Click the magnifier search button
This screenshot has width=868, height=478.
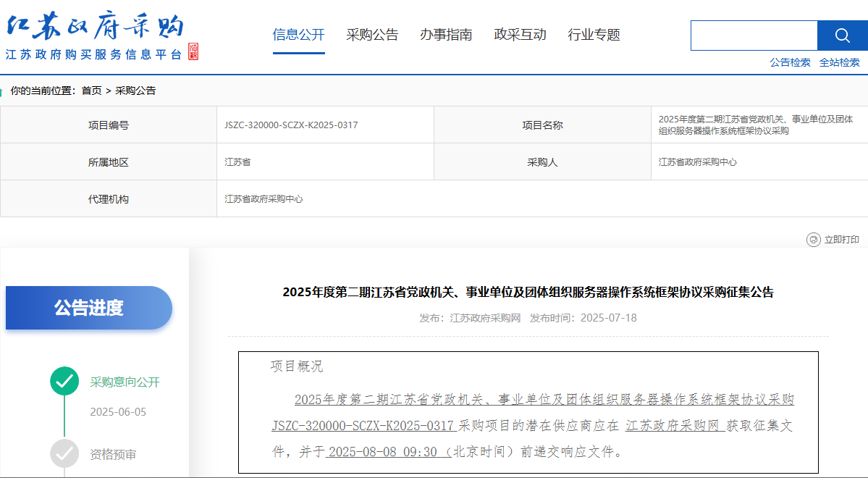(x=842, y=35)
